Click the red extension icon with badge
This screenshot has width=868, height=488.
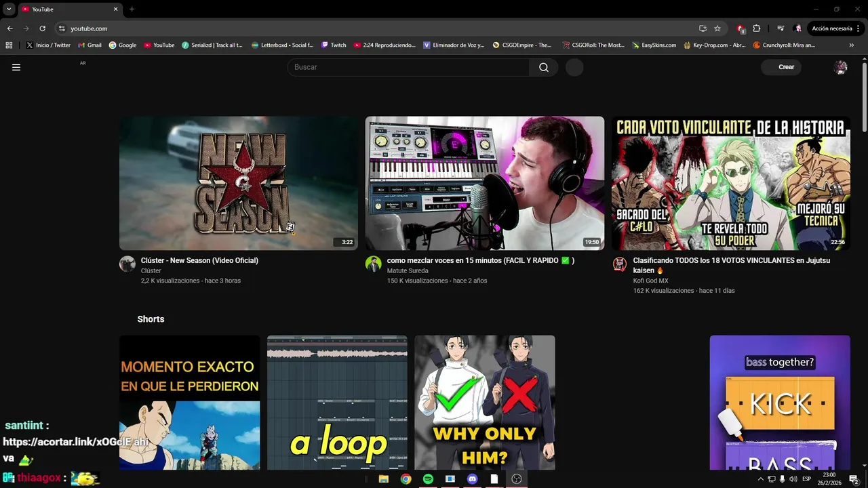741,28
